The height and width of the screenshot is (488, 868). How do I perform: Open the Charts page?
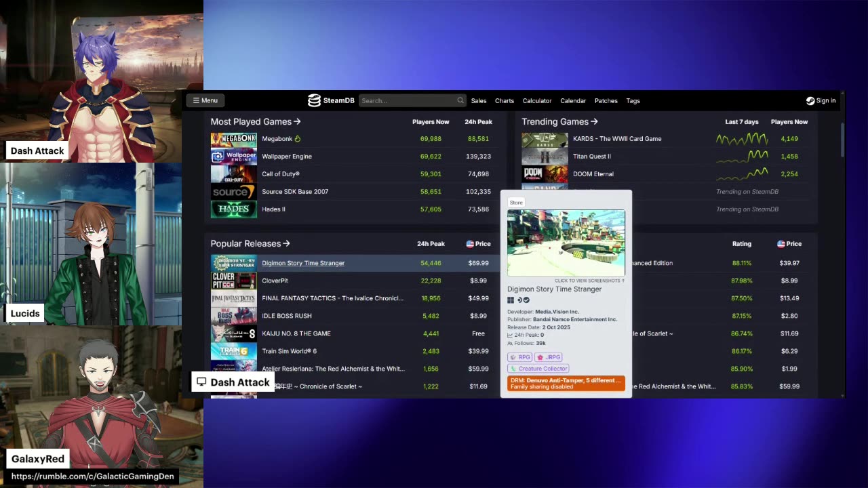pos(505,101)
